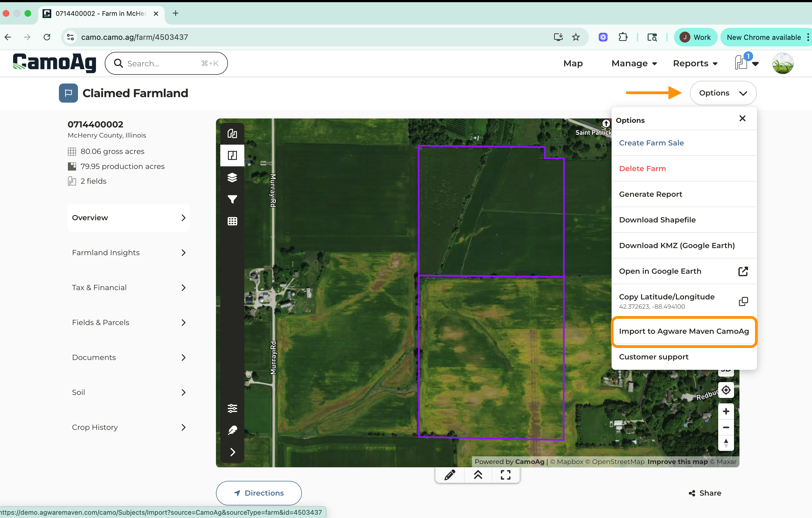This screenshot has height=518, width=812.
Task: Locate my position on the map
Action: (726, 390)
